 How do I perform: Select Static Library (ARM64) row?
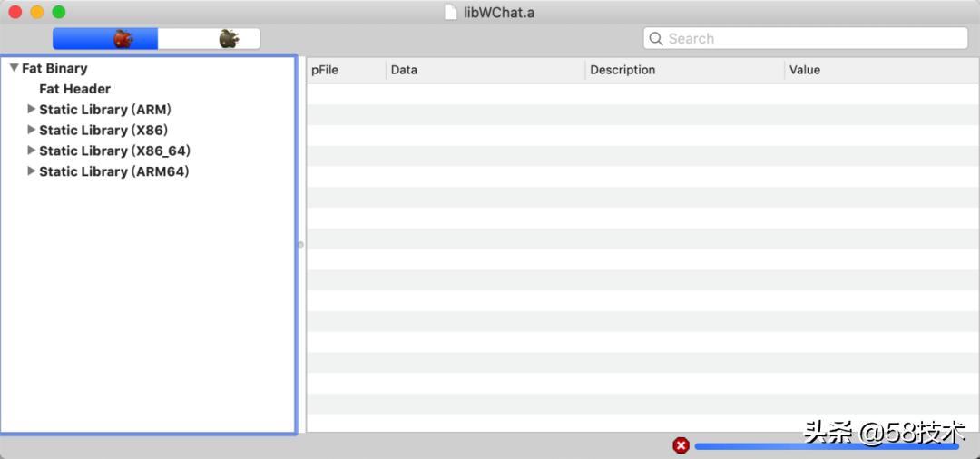pos(148,171)
